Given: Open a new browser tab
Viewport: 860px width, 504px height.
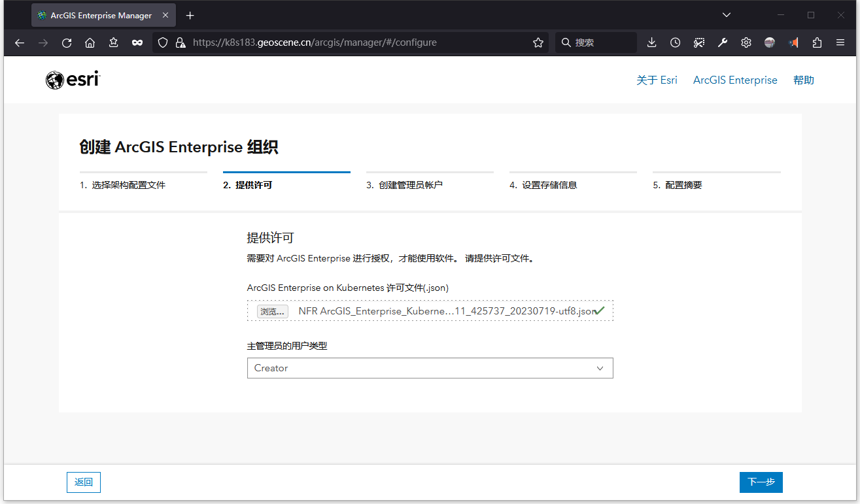Looking at the screenshot, I should pos(190,15).
